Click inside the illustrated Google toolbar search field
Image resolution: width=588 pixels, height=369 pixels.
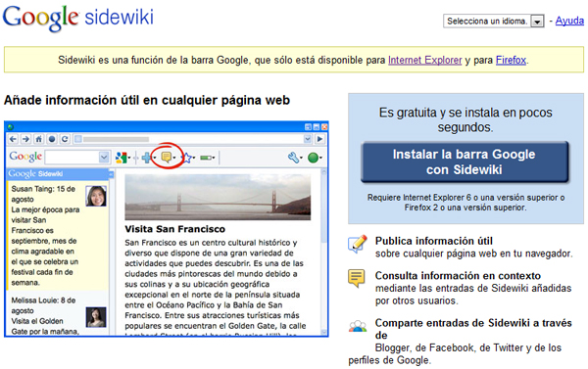72,158
